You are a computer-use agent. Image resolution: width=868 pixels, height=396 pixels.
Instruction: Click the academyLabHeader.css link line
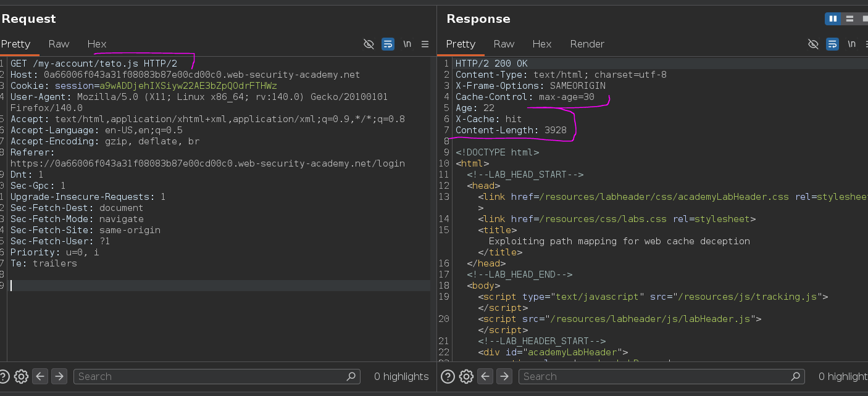(673, 197)
